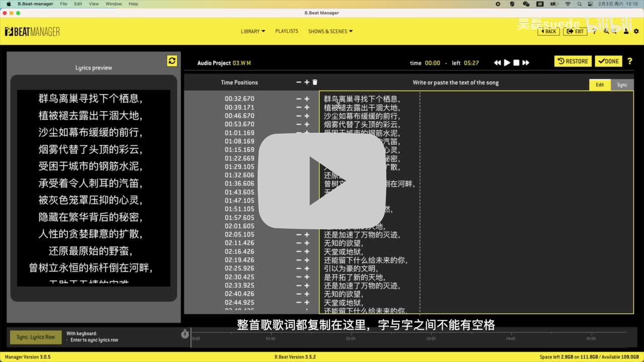644x362 pixels.
Task: Switch to the Sync tab
Action: tap(622, 84)
